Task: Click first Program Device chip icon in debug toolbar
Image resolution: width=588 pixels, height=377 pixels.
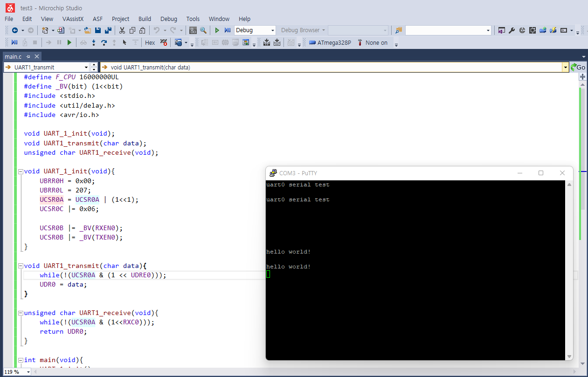Action: point(267,42)
